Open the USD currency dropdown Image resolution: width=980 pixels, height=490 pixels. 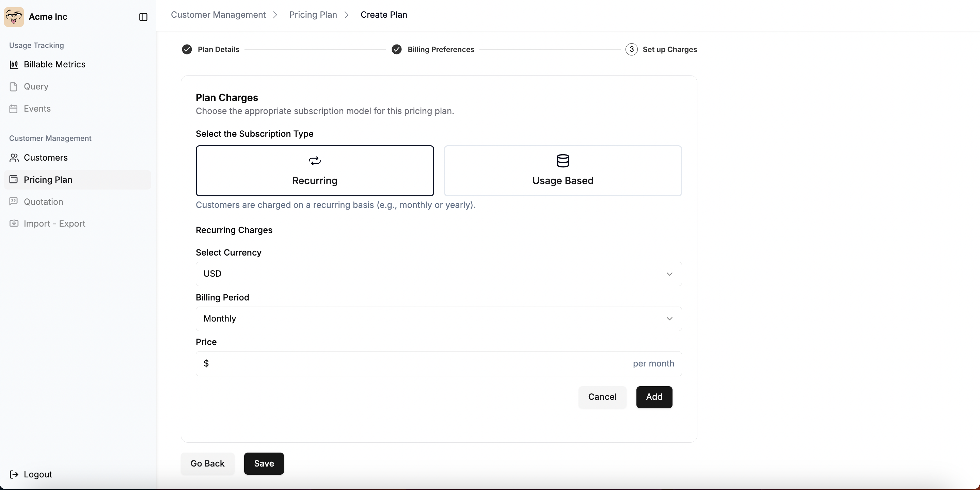(438, 274)
